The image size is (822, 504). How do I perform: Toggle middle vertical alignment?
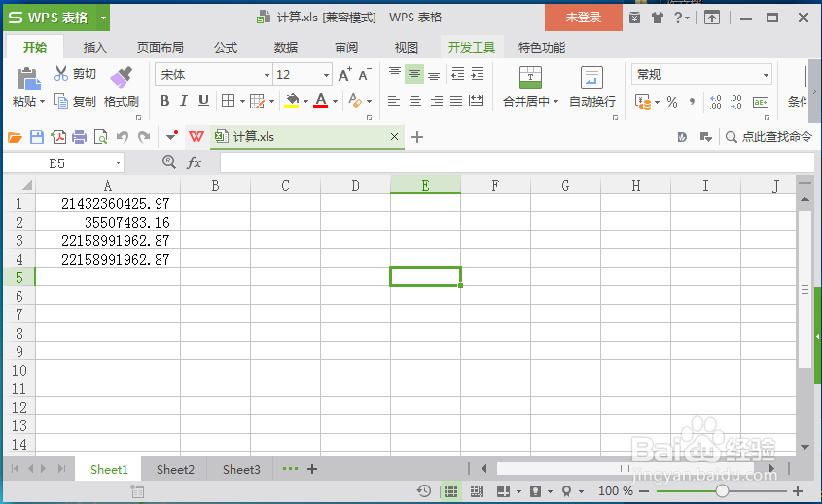pos(414,75)
